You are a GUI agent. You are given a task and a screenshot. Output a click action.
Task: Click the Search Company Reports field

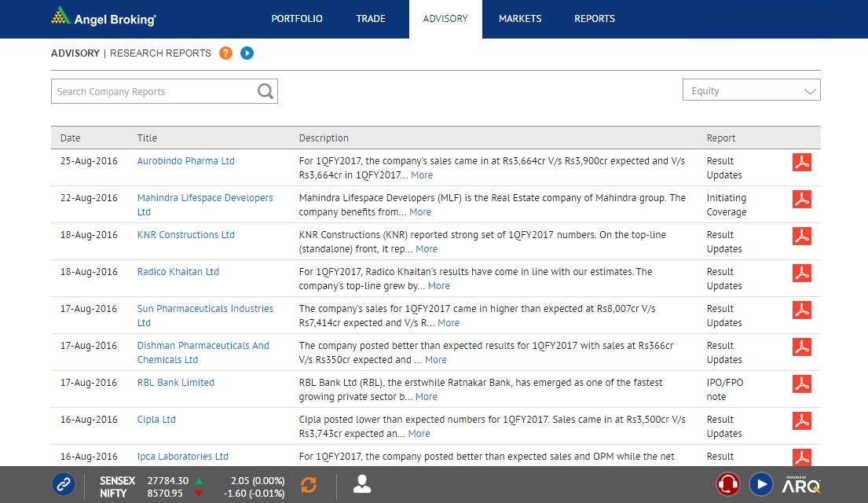point(153,91)
